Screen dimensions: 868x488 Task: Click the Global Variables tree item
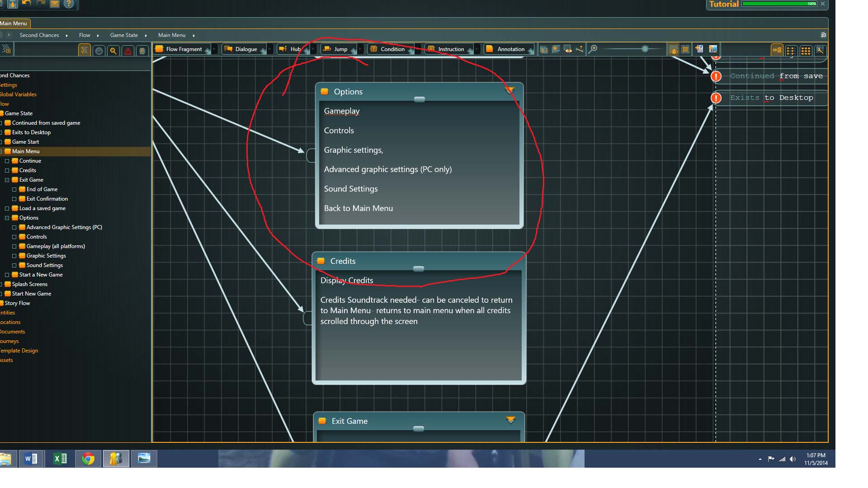click(x=18, y=94)
